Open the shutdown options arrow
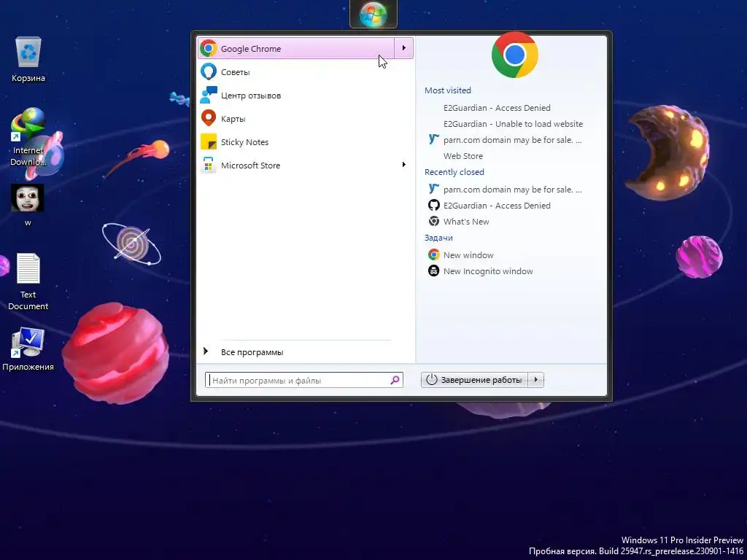747x560 pixels. click(536, 380)
